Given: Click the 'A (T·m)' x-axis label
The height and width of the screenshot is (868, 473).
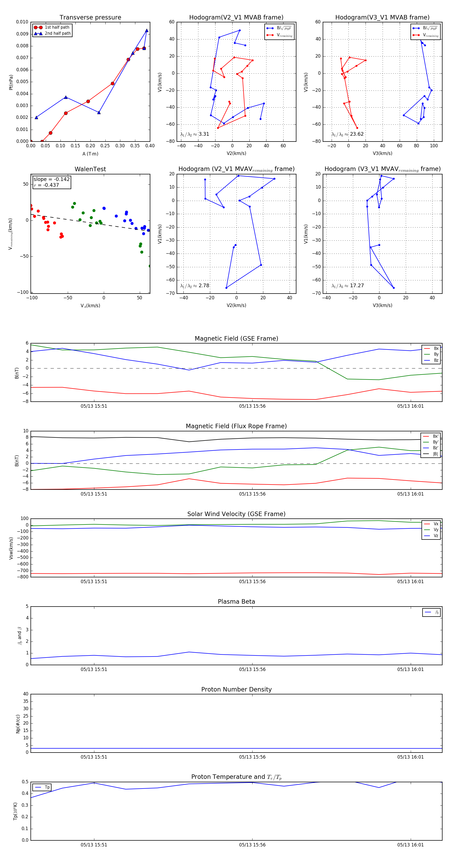Looking at the screenshot, I should tap(90, 154).
